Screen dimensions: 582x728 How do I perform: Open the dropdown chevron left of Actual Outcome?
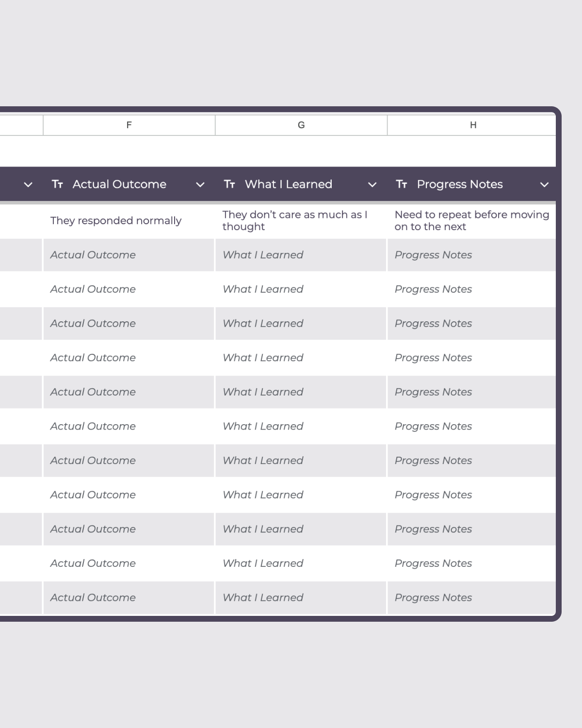(x=28, y=185)
